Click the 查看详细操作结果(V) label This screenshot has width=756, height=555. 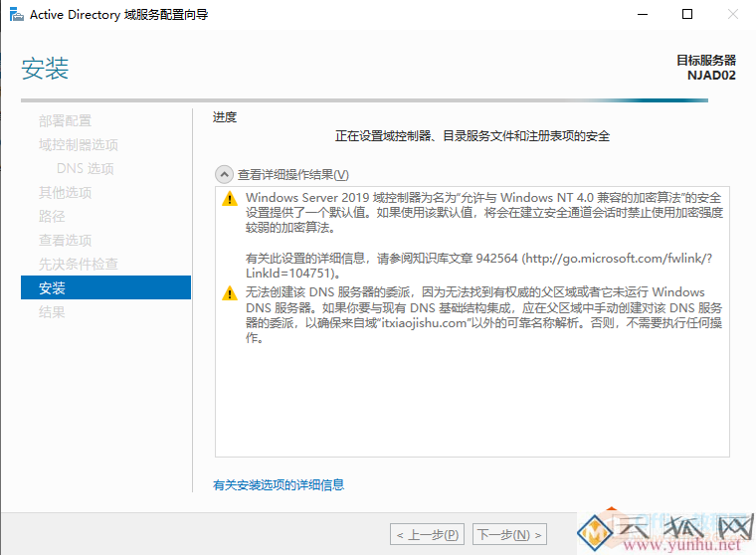click(293, 174)
